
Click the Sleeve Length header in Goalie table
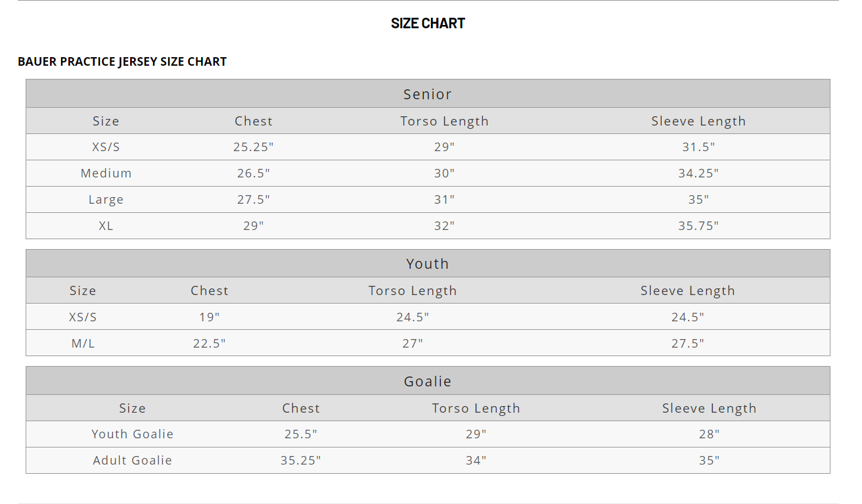coord(709,409)
